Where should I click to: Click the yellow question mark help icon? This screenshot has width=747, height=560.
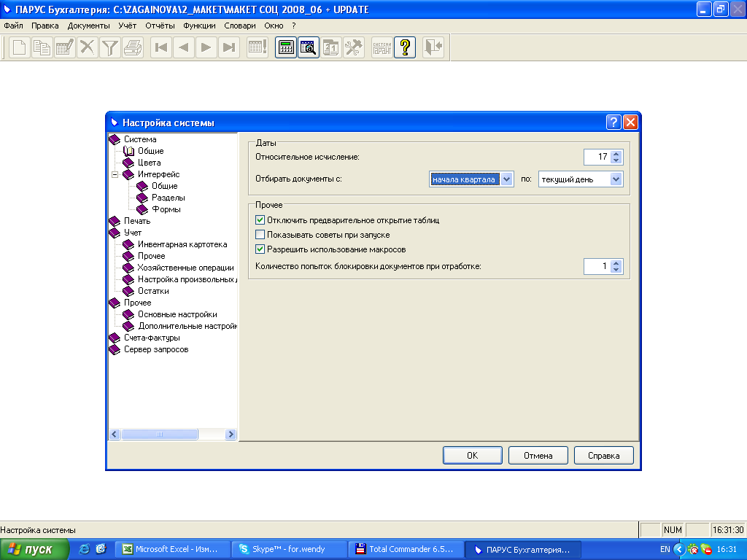[405, 47]
